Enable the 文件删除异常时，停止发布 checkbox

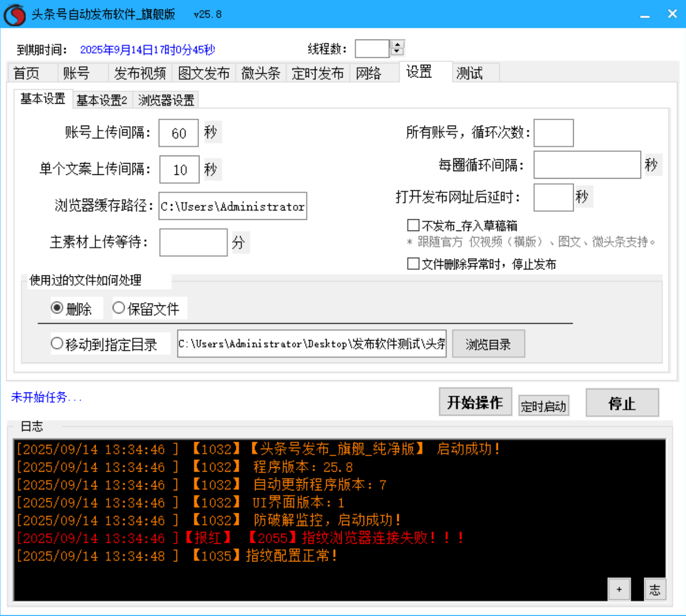[x=412, y=264]
